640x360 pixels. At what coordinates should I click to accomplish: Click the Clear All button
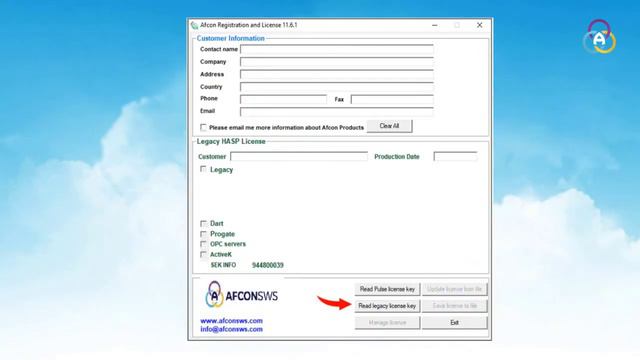(389, 126)
